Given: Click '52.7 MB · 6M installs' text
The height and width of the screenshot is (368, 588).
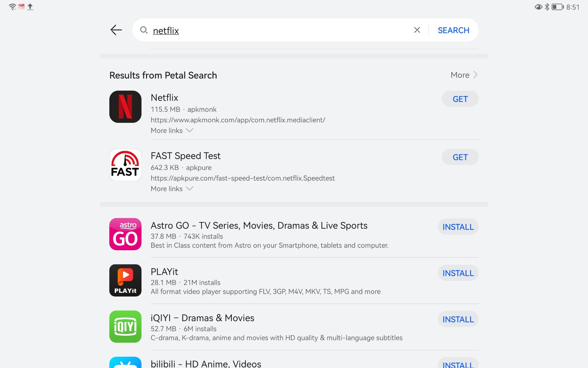Looking at the screenshot, I should pos(183,329).
